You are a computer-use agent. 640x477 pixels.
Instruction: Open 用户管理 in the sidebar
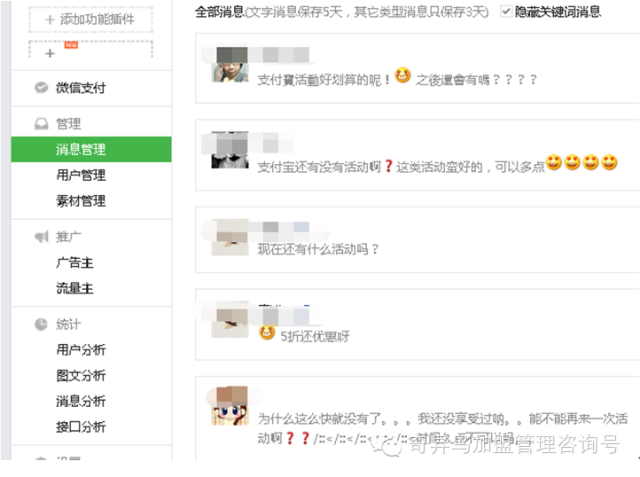click(x=81, y=175)
